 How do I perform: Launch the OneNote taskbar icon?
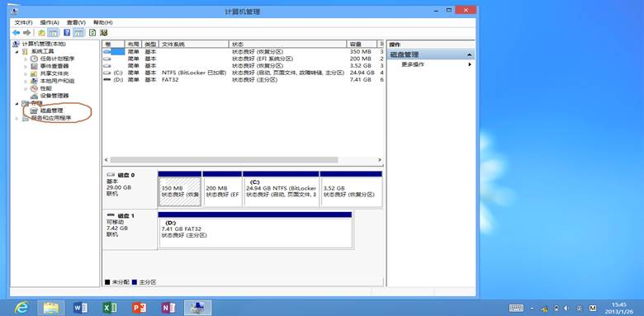point(168,308)
